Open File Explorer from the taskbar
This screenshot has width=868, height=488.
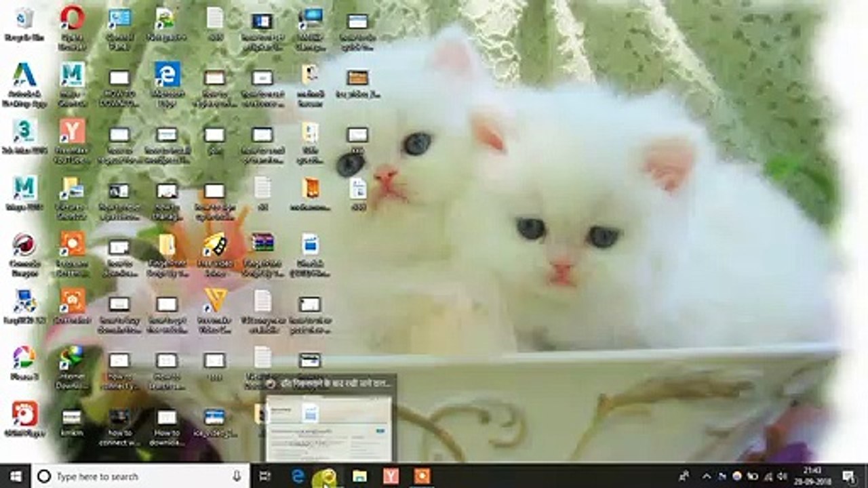tap(359, 476)
